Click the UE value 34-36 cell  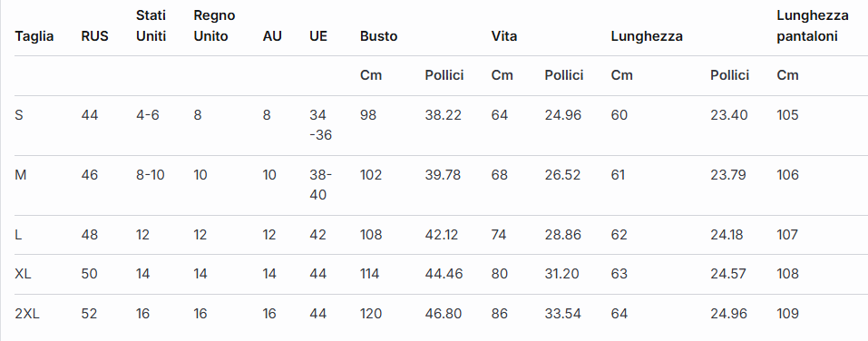tap(320, 125)
